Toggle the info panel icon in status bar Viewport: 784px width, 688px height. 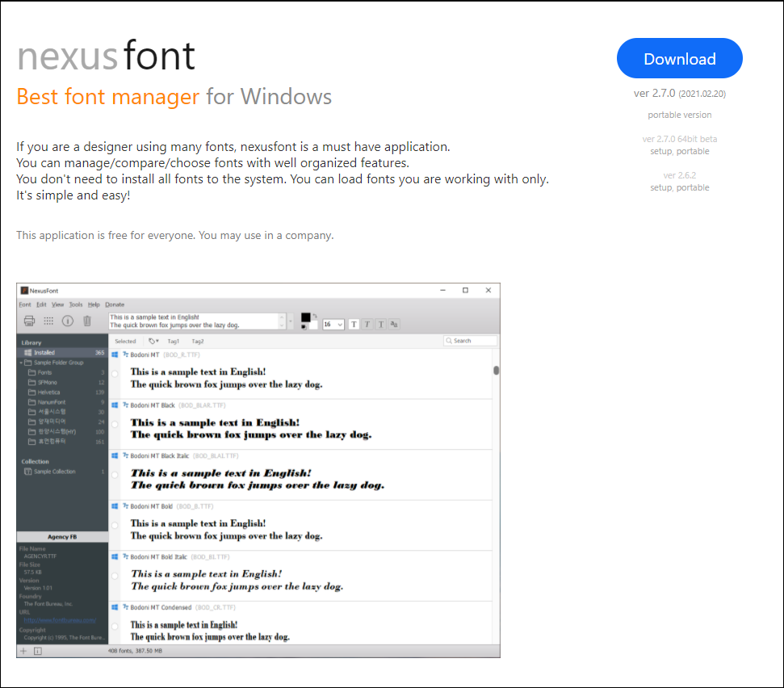[x=38, y=651]
